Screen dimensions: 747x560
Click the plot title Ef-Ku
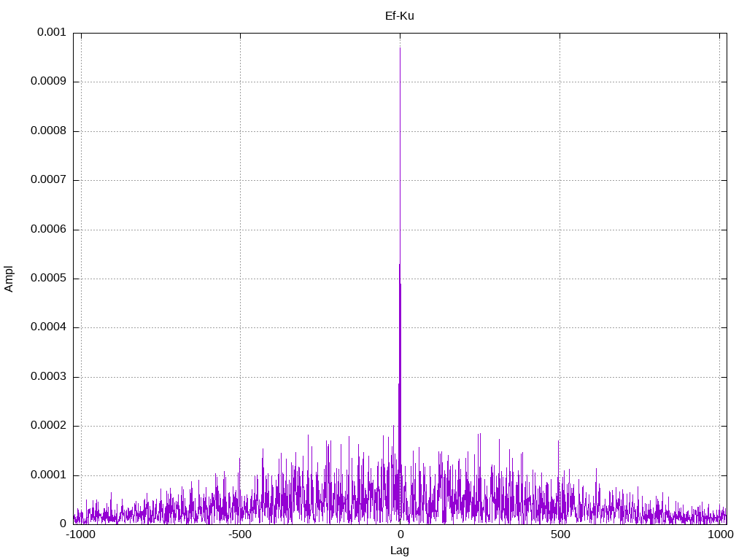coord(399,16)
